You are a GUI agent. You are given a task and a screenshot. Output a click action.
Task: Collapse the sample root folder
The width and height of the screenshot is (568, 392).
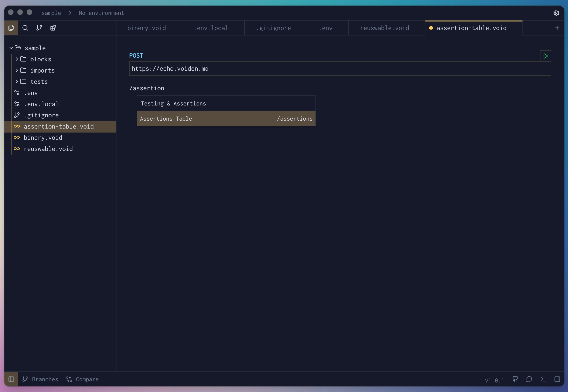click(35, 48)
